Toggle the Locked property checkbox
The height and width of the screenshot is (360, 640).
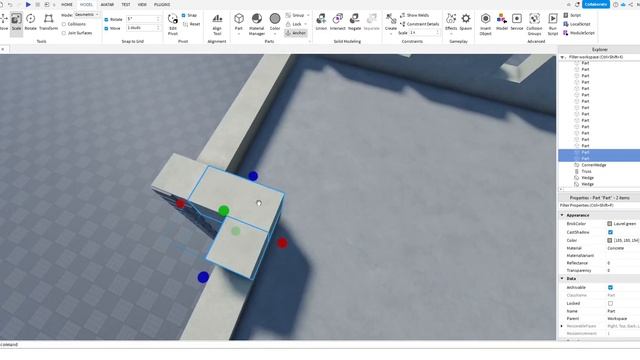(610, 303)
